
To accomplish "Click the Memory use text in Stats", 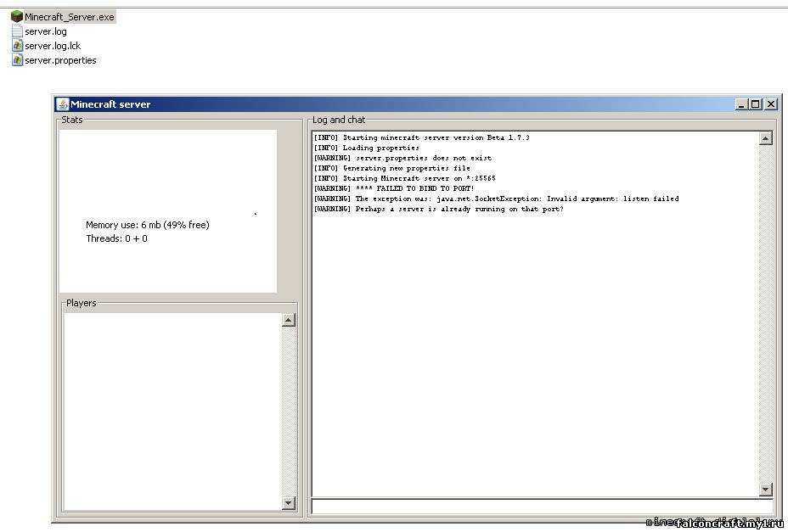I will pyautogui.click(x=147, y=225).
